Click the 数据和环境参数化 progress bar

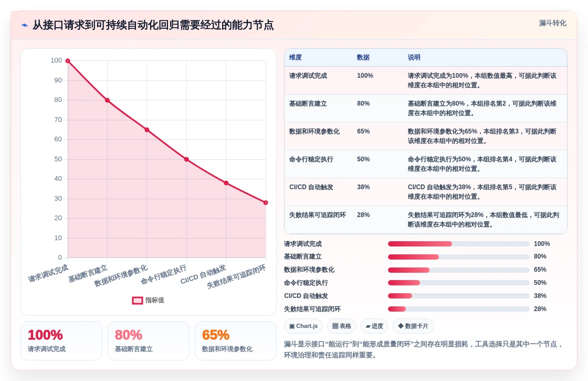pos(459,270)
